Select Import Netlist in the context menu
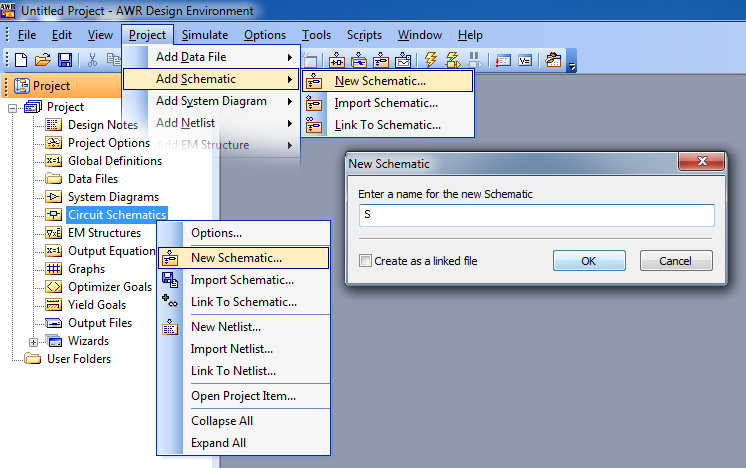The height and width of the screenshot is (468, 746). coord(244,349)
